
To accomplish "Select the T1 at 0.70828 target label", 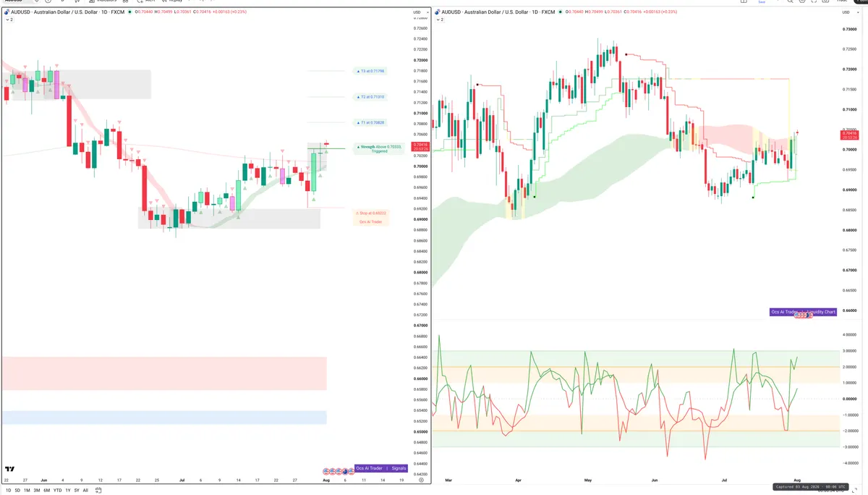I will pos(370,122).
